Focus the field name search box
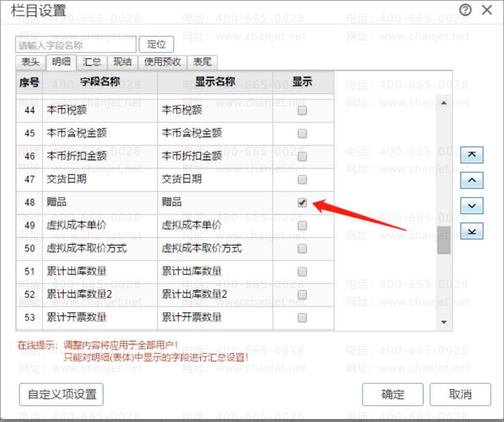 [76, 45]
